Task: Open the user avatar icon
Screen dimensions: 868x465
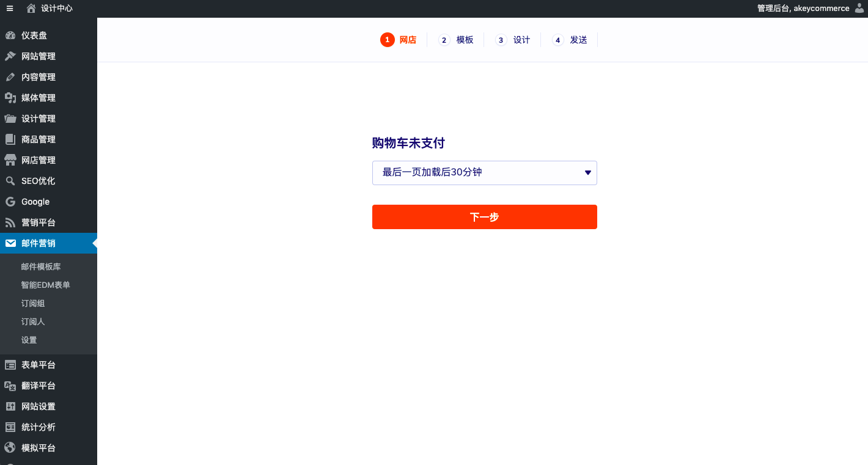Action: [859, 8]
